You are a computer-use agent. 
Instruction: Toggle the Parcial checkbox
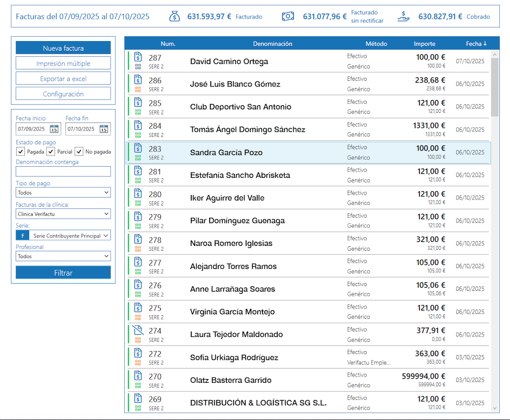[x=51, y=152]
